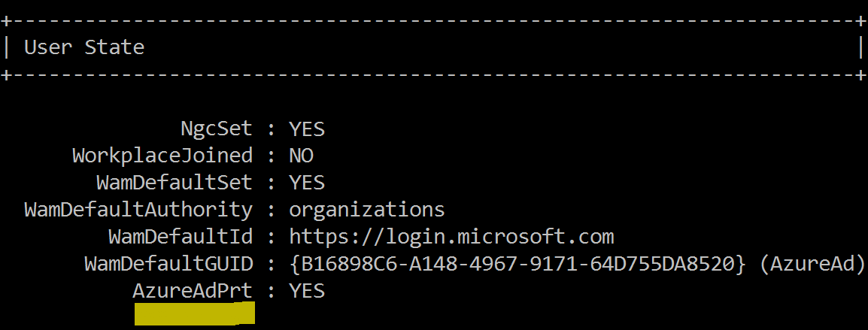Click the NgcSet label

(217, 129)
